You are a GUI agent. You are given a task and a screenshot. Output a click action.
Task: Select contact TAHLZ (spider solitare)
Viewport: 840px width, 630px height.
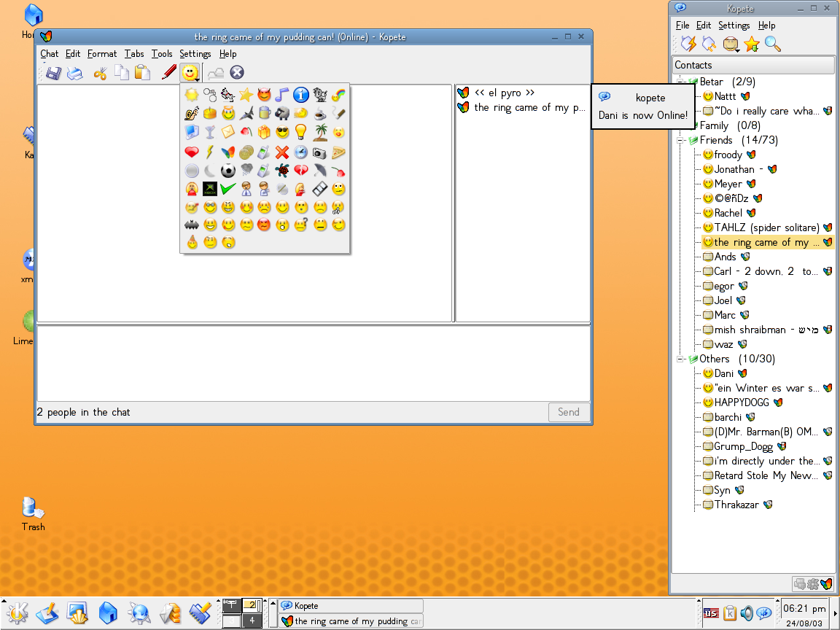767,227
